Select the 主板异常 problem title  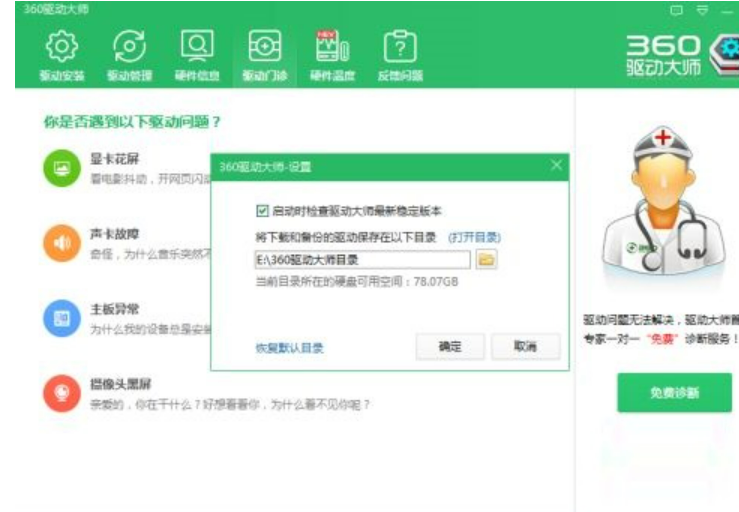[115, 309]
